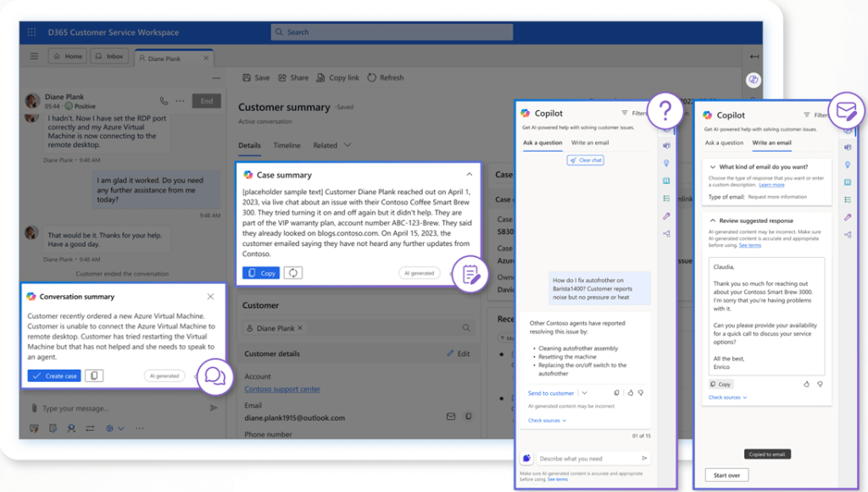Screen dimensions: 868x492
Task: Click the send email envelope icon beside the email address
Action: [451, 417]
